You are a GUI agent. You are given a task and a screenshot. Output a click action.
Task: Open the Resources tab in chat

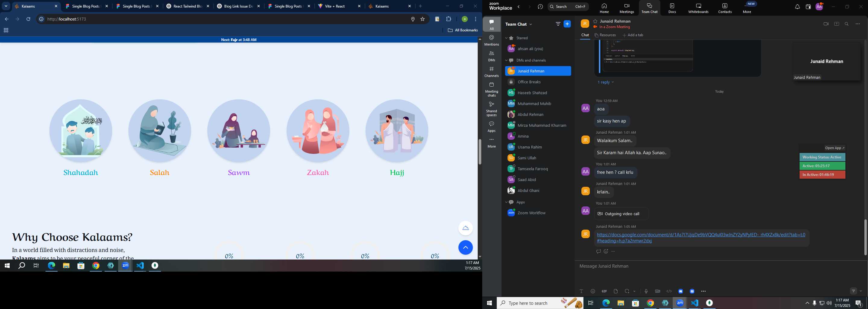[605, 35]
